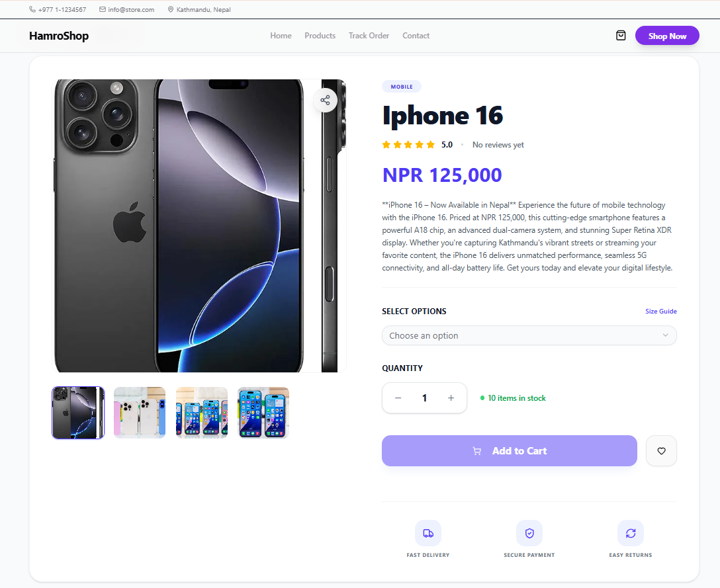Open the shopping cart icon in header
The height and width of the screenshot is (588, 720).
point(621,36)
